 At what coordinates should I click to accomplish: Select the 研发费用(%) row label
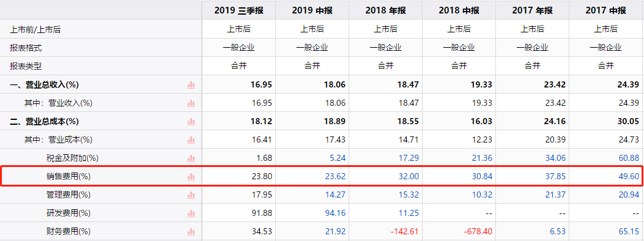pos(68,213)
